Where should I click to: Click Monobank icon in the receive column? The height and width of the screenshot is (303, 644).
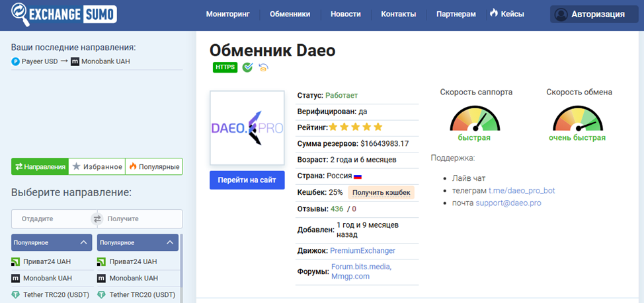point(101,278)
